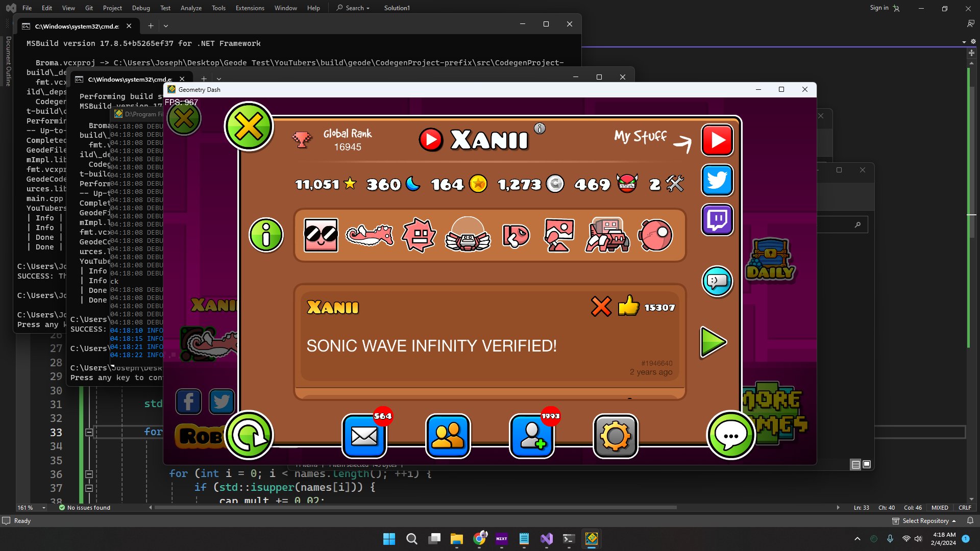Close the XANII profile popup with green X
This screenshot has height=551, width=980.
[x=249, y=127]
